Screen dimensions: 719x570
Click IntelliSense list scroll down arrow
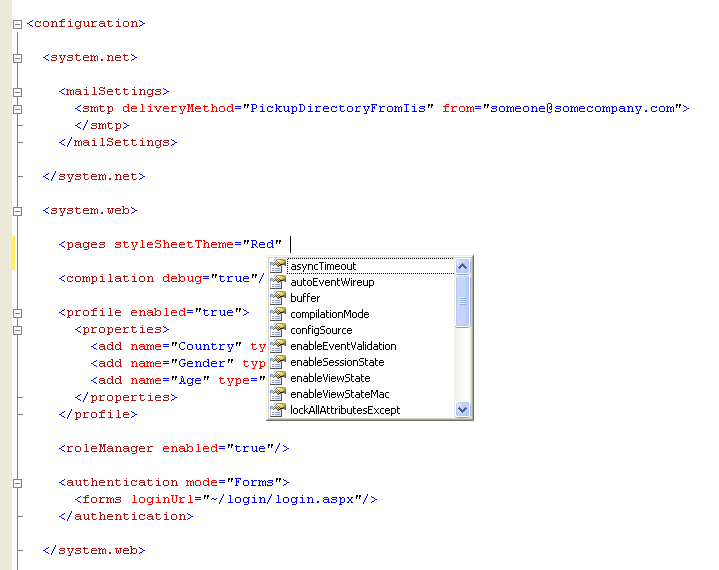click(463, 409)
